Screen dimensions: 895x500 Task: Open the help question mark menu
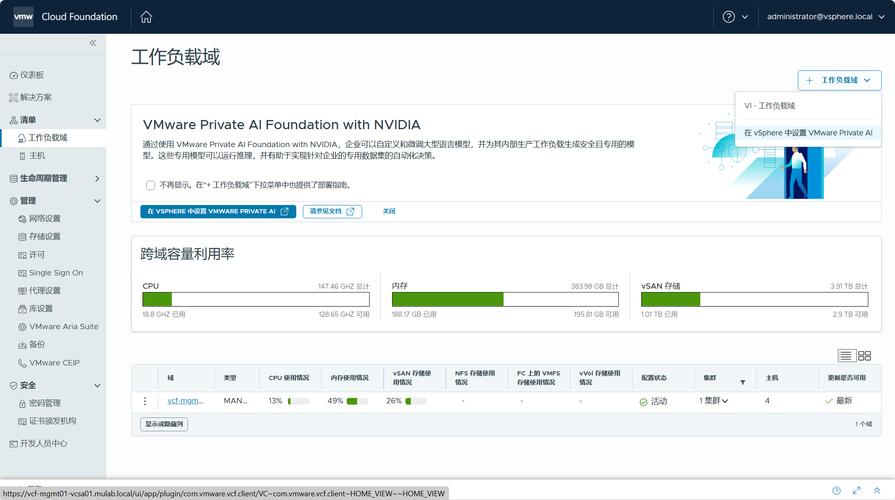tap(735, 17)
